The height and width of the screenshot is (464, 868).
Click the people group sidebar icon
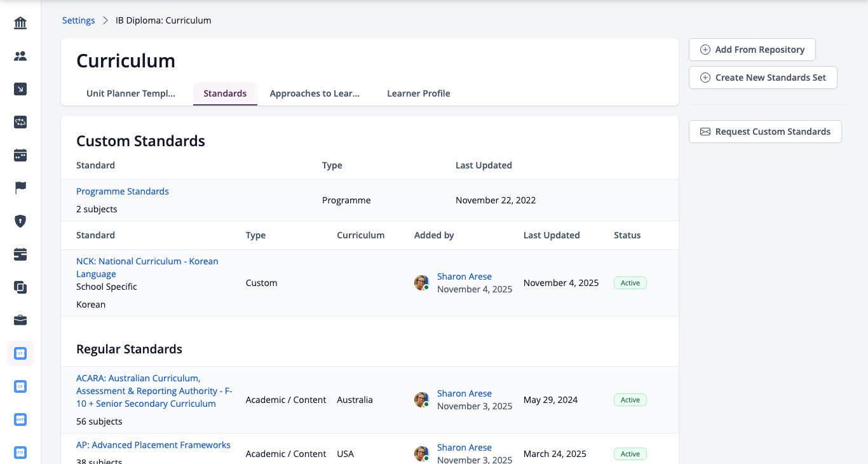click(x=20, y=56)
